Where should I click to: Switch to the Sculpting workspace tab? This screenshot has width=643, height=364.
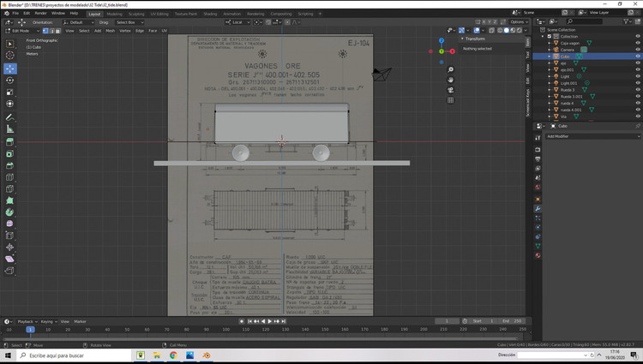pos(136,14)
